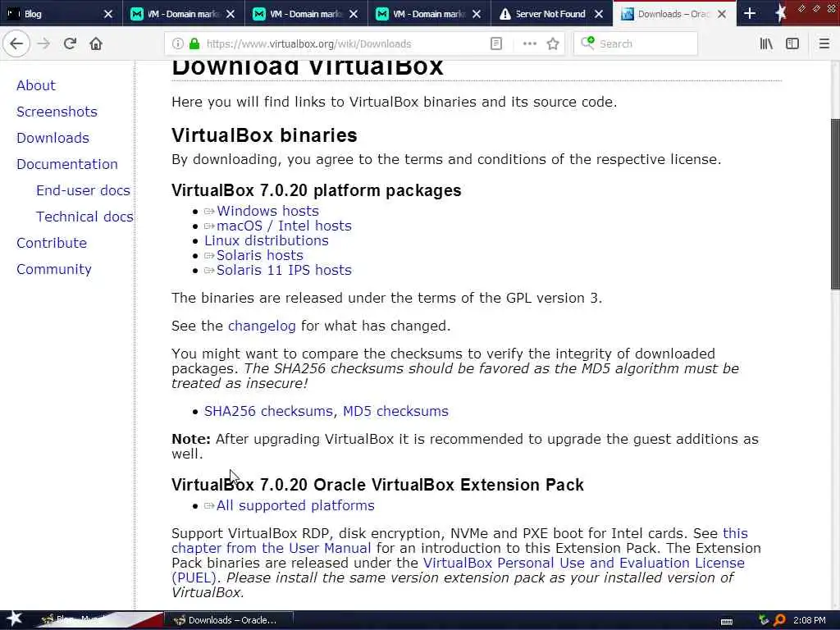840x630 pixels.
Task: Select Downloads – Oracle taskbar window button
Action: click(229, 620)
